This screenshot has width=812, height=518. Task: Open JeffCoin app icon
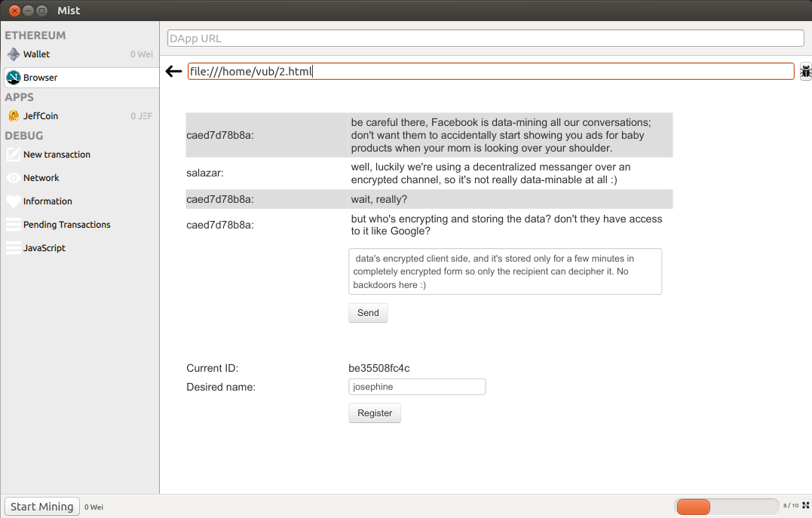point(13,116)
